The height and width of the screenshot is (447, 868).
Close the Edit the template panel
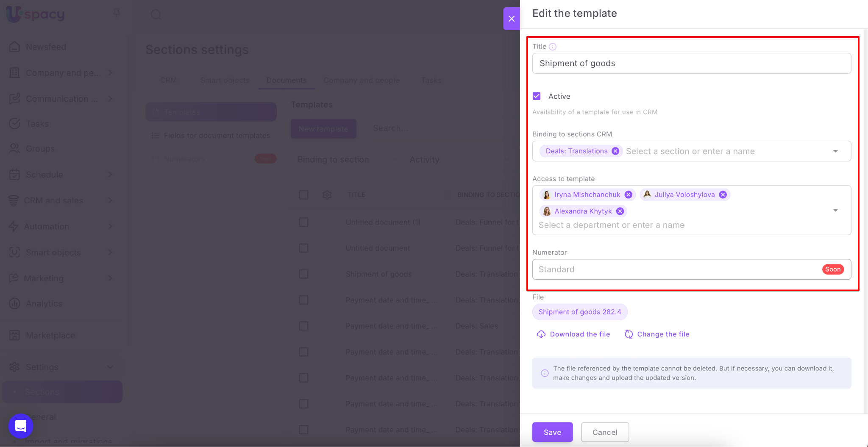(x=512, y=19)
